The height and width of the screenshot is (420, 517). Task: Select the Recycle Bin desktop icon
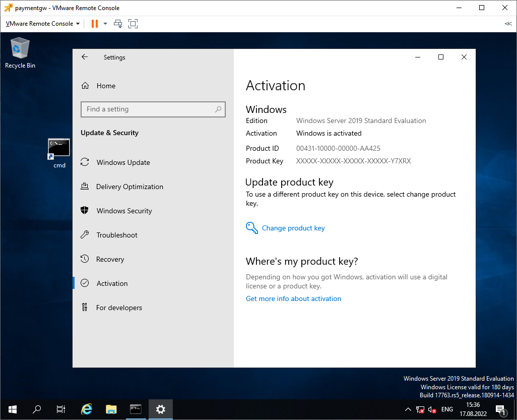(x=20, y=53)
